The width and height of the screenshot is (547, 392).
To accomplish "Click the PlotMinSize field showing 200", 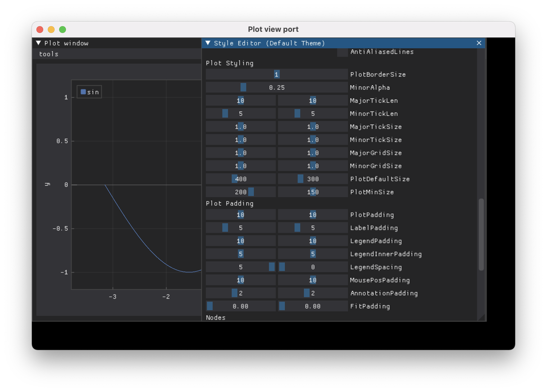I will click(241, 192).
